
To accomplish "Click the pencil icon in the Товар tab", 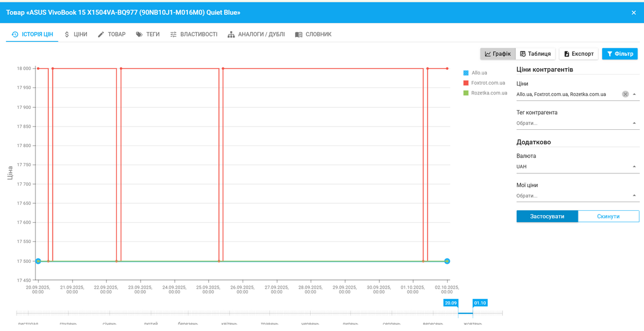I will tap(101, 34).
